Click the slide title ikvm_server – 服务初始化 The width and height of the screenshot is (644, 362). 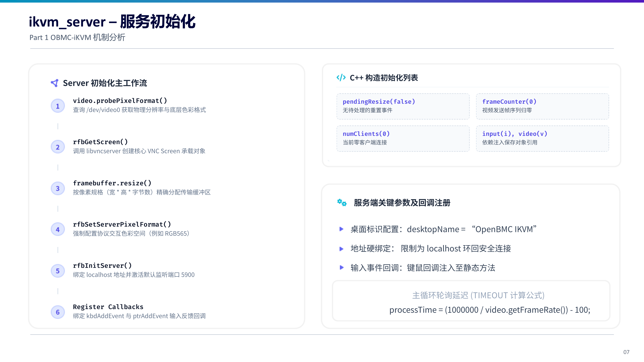point(112,22)
